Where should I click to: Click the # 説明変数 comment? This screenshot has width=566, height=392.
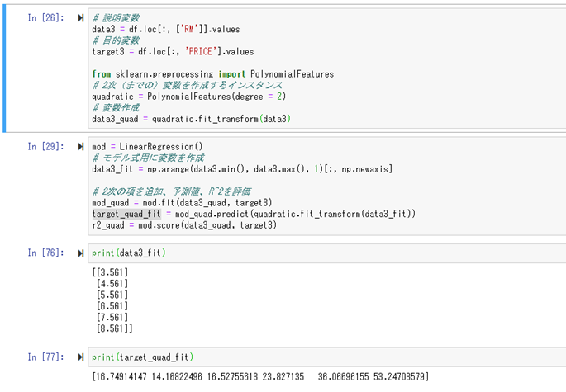[116, 18]
